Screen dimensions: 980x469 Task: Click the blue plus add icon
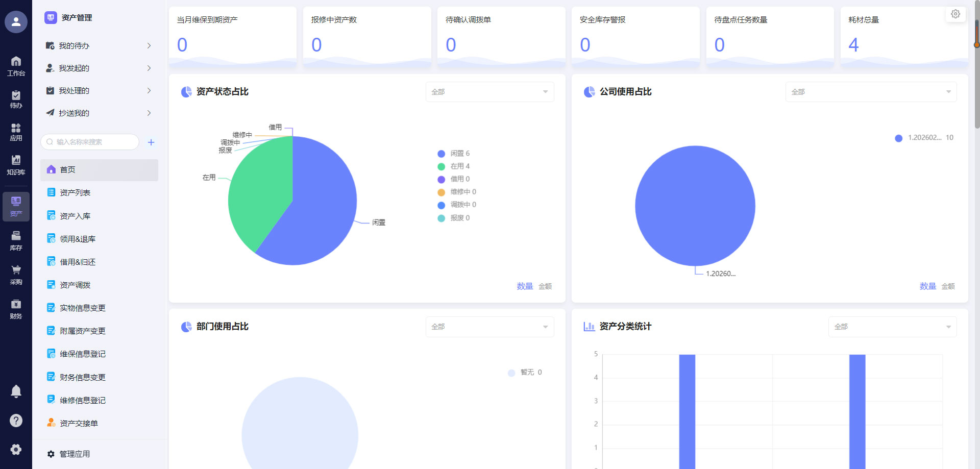tap(151, 142)
